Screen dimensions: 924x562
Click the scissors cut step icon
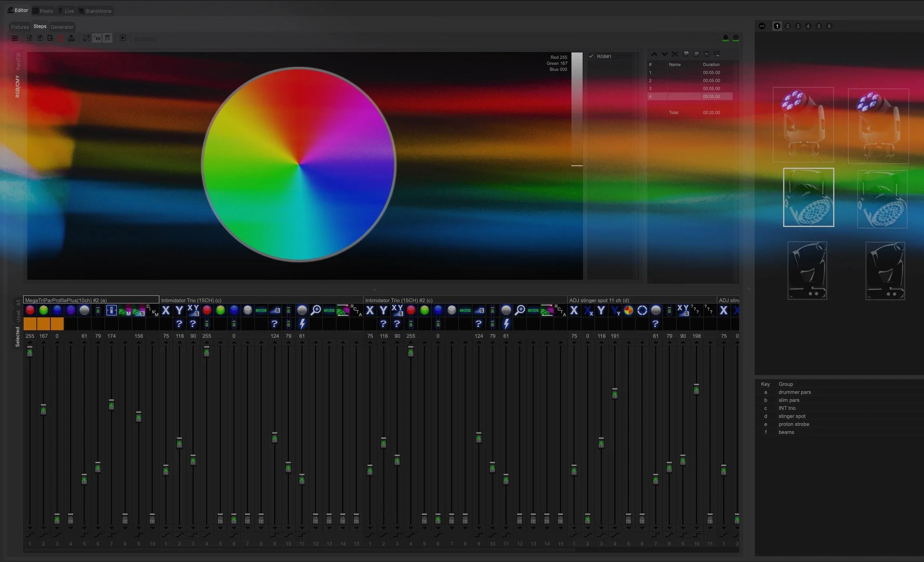pos(675,54)
